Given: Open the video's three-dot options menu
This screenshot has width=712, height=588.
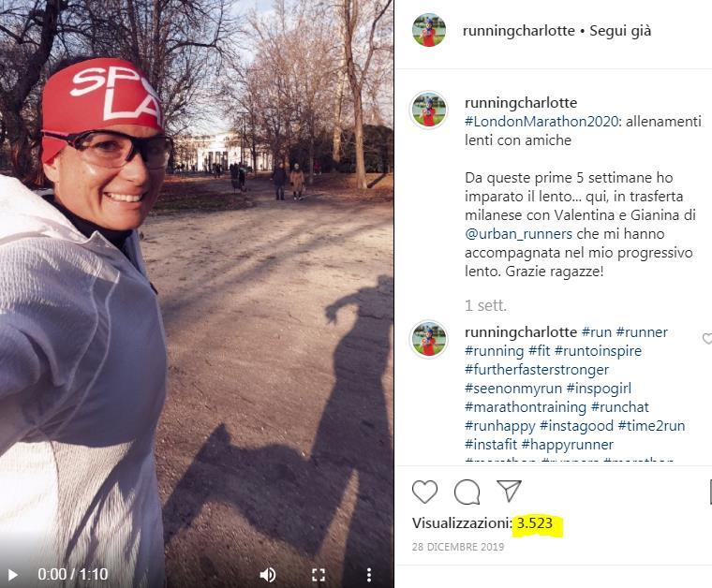Looking at the screenshot, I should point(369,575).
